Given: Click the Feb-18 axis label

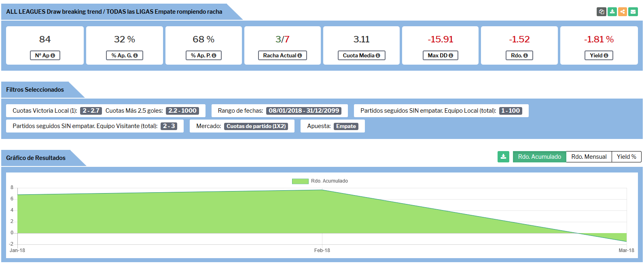Looking at the screenshot, I should point(322,250).
